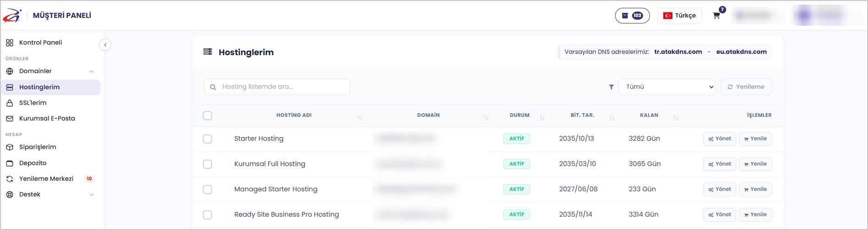Collapse the sidebar with the arrow button
This screenshot has width=868, height=230.
[x=105, y=45]
